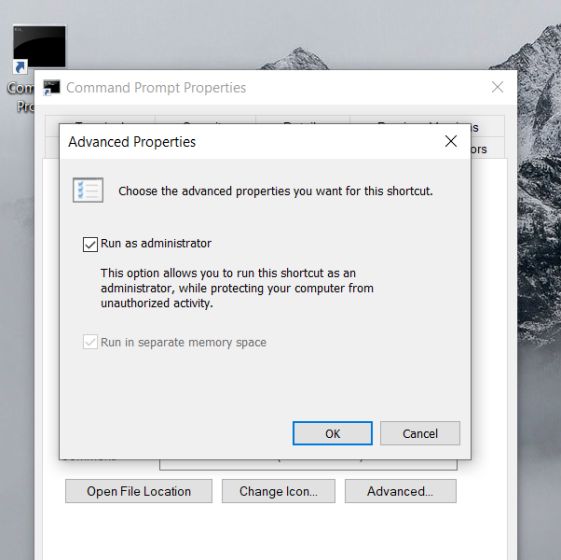Click the 'This option allows you' description text
The width and height of the screenshot is (561, 560).
pos(237,288)
